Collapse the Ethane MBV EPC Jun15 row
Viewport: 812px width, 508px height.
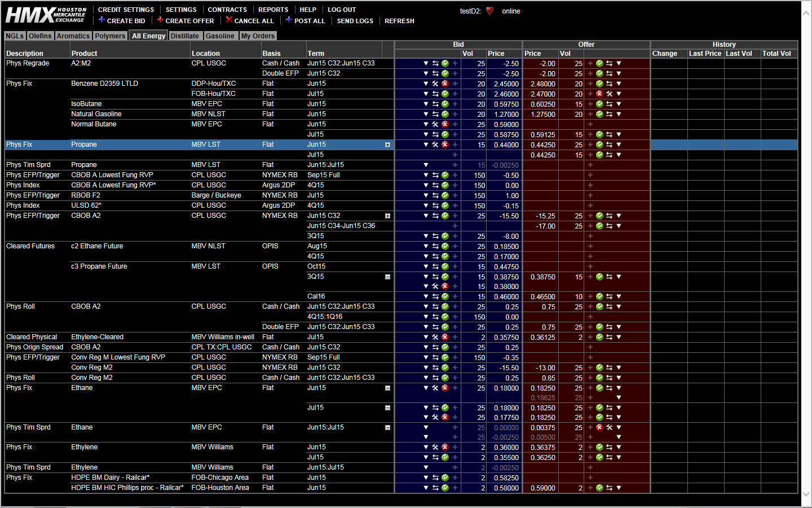pos(387,388)
